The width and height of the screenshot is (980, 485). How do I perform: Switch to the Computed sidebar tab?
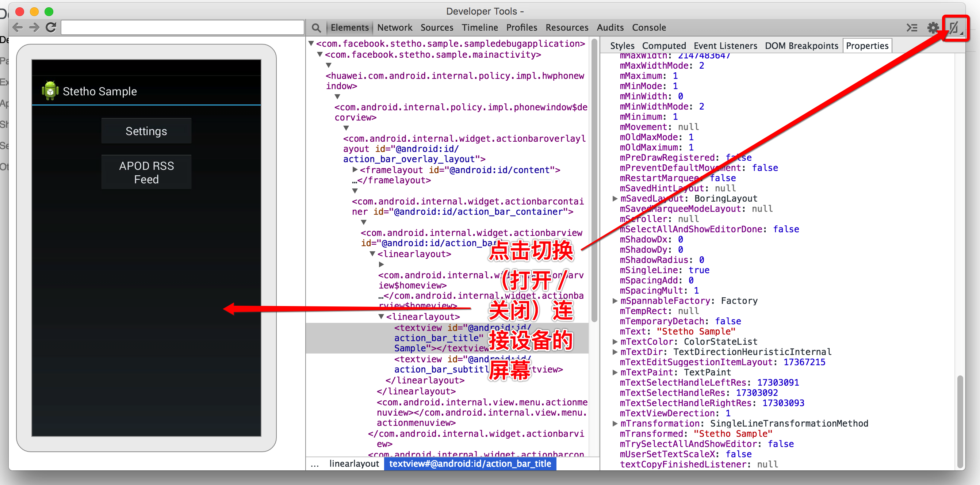664,46
